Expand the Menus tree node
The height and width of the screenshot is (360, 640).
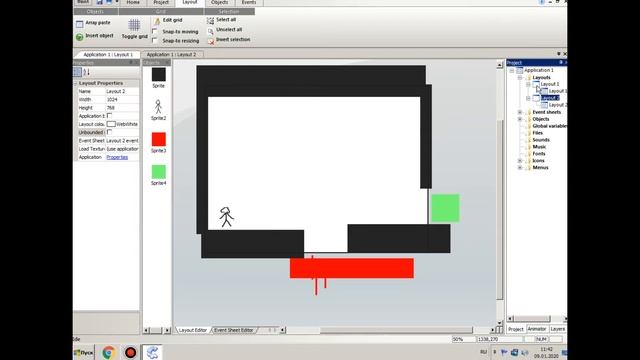click(520, 168)
